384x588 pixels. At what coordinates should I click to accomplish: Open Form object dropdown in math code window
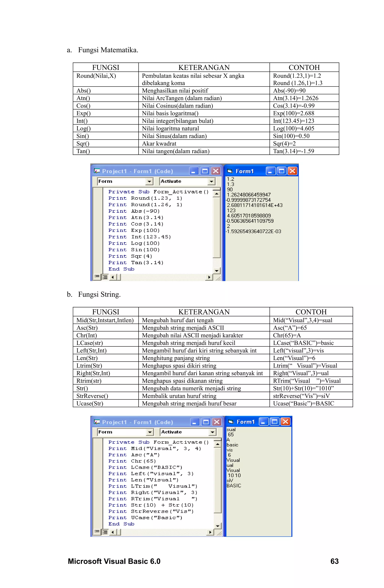click(x=149, y=181)
